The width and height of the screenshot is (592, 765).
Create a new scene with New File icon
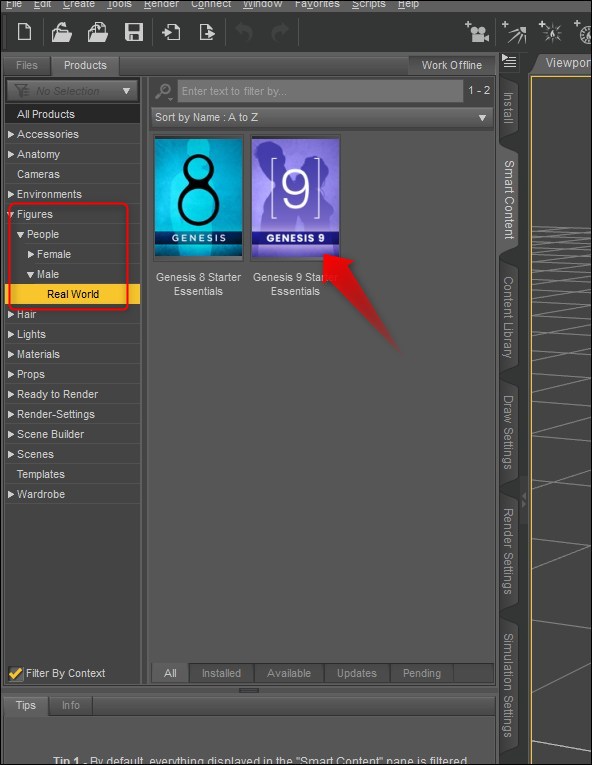(24, 32)
